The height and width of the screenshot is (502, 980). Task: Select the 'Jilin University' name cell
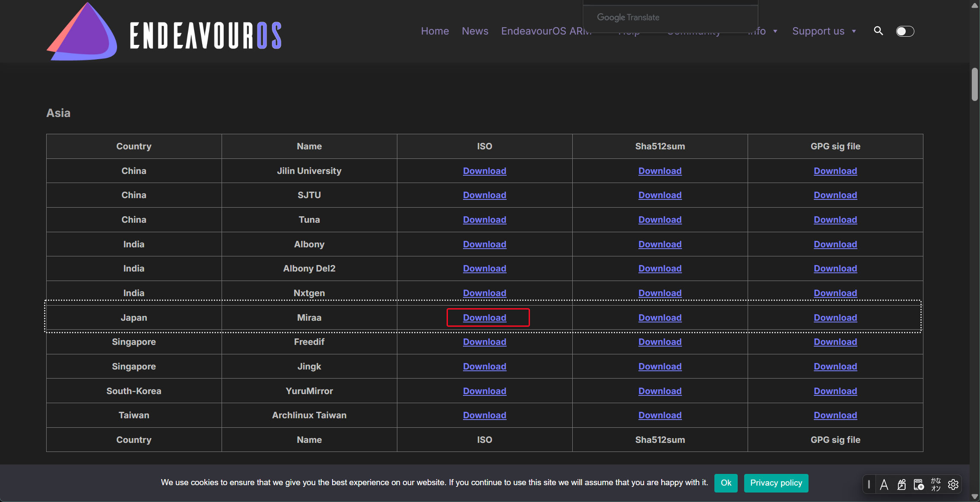(x=309, y=171)
